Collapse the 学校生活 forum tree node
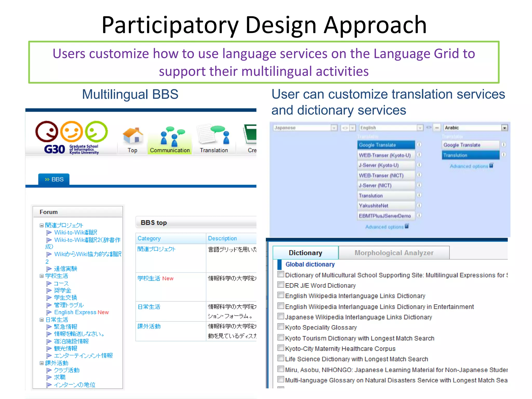The image size is (532, 399). (x=42, y=276)
